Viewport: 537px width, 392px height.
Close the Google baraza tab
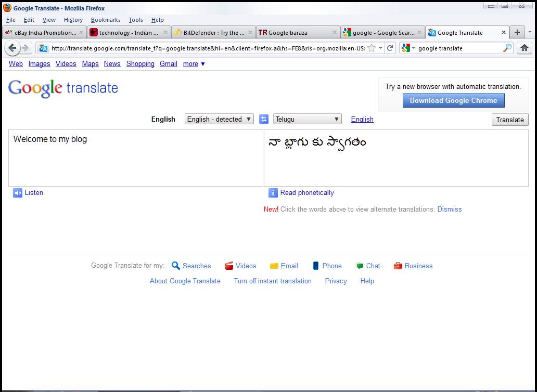pos(335,32)
